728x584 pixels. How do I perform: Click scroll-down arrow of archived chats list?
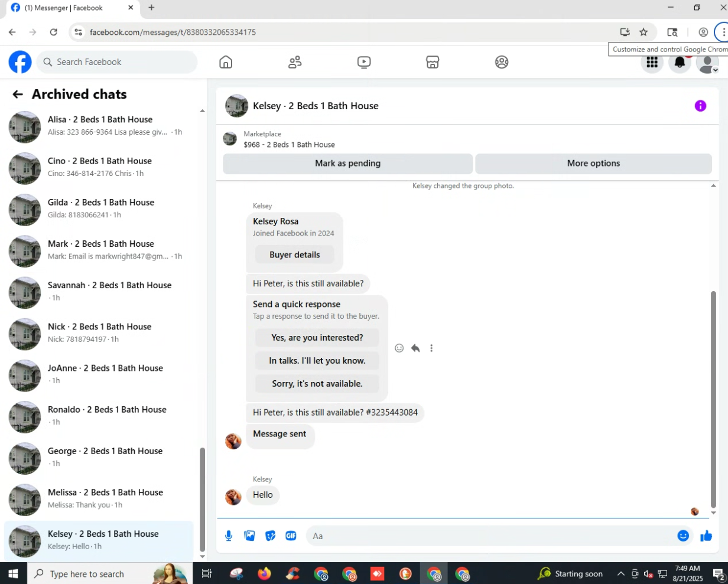pyautogui.click(x=203, y=557)
